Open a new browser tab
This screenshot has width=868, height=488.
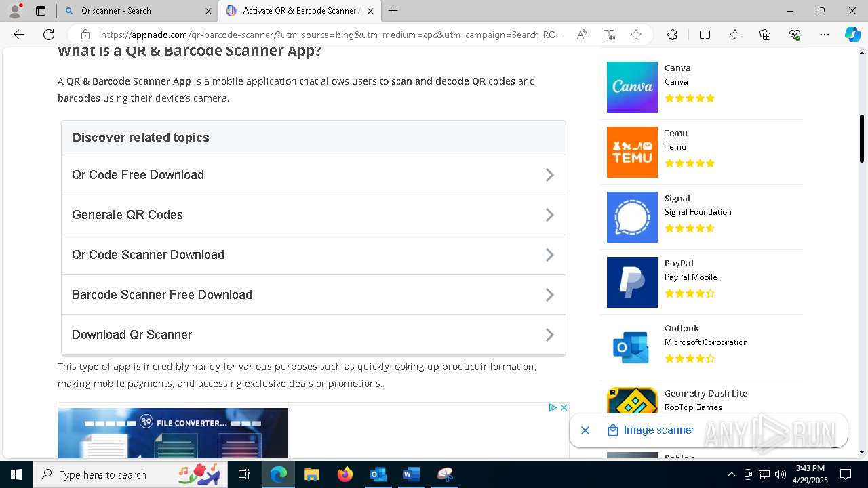(393, 11)
